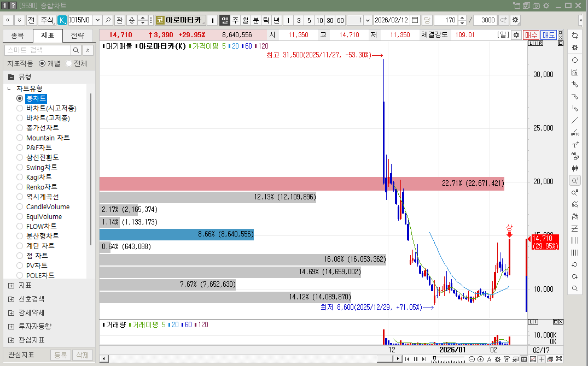Click the blue K market icon
588x366 pixels.
tap(62, 20)
